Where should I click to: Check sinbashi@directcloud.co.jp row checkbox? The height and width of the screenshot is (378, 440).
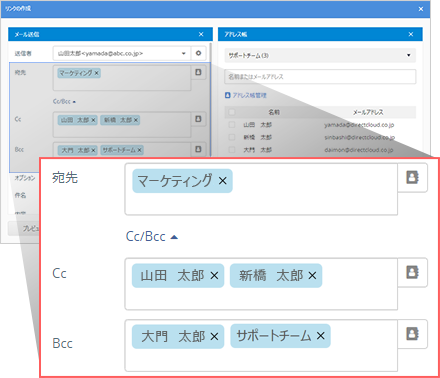click(231, 137)
